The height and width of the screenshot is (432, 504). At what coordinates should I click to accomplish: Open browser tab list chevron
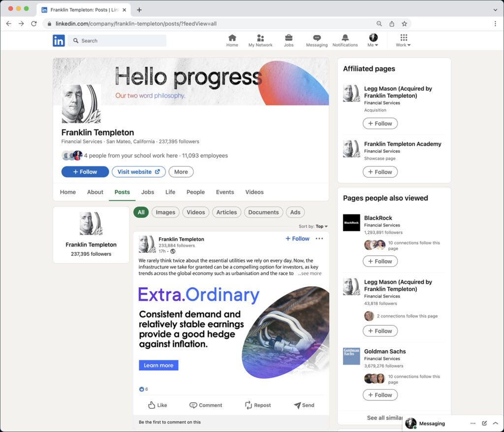pos(495,10)
